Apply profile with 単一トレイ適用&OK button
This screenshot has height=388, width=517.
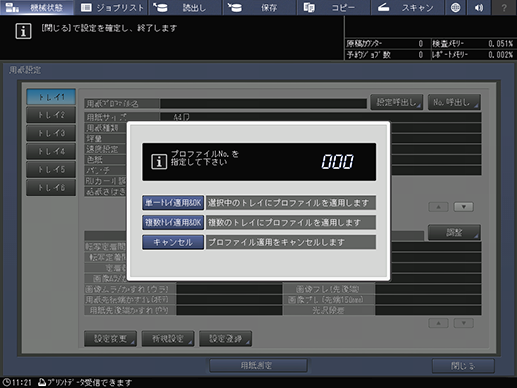click(173, 203)
